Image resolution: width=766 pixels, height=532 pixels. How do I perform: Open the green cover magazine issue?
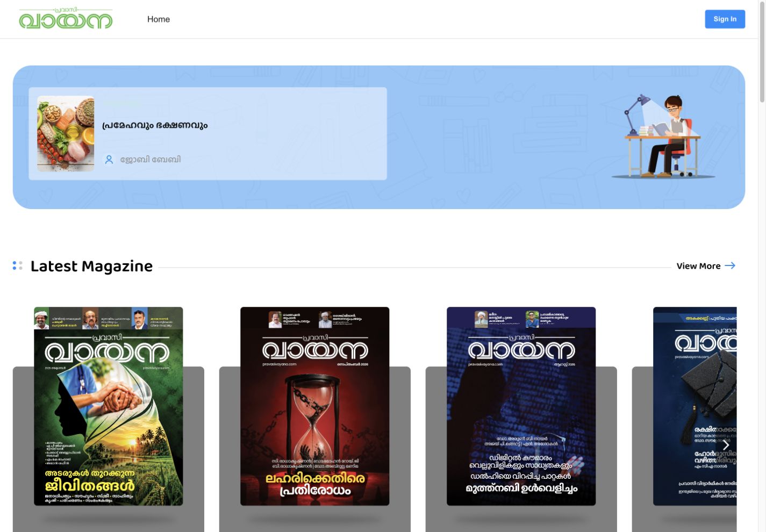click(x=109, y=406)
